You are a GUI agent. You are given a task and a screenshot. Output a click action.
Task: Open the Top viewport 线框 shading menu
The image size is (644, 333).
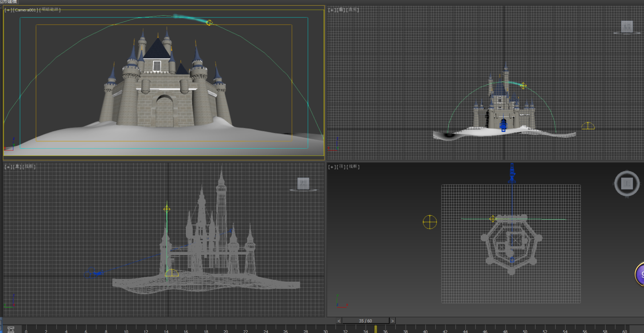(353, 167)
